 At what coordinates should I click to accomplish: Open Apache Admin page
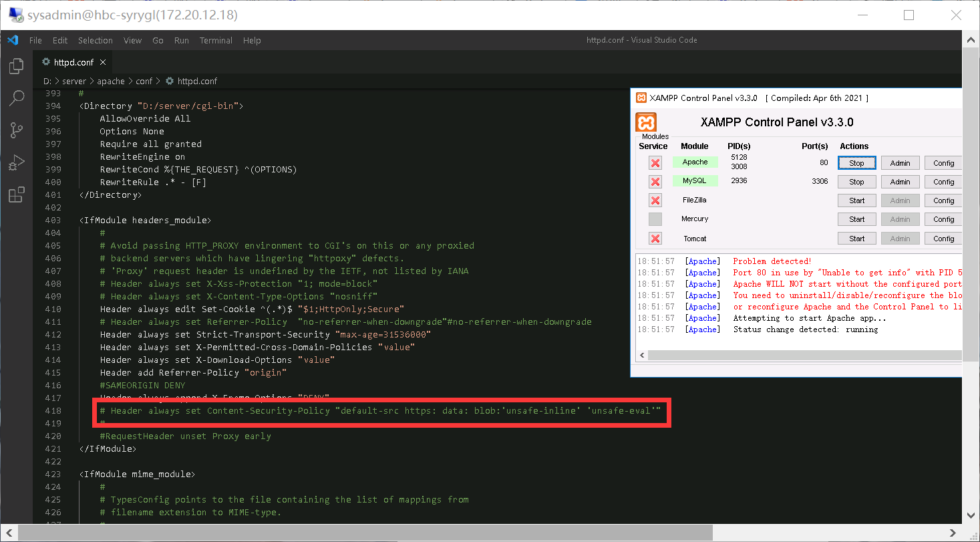pyautogui.click(x=900, y=163)
